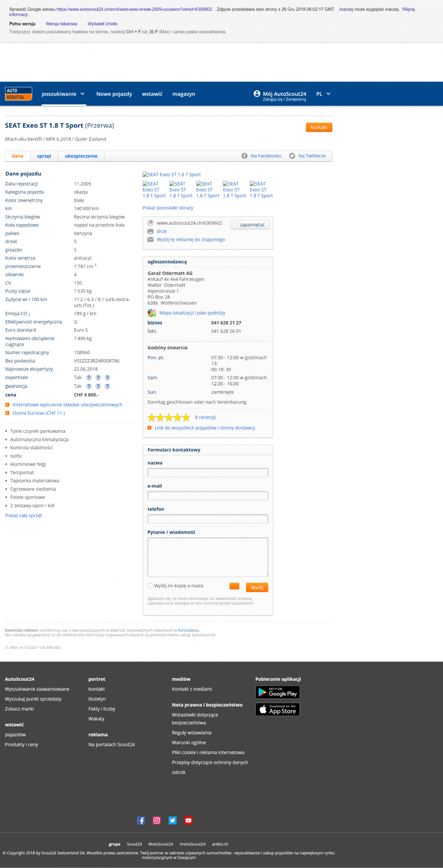Viewport: 443px width, 868px height.
Task: Tick the zapamiętać checkbox
Action: coord(235,224)
